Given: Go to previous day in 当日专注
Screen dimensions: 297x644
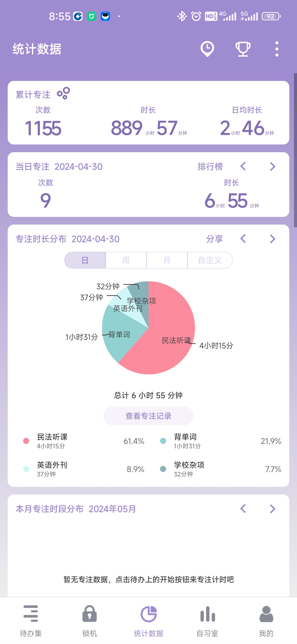Looking at the screenshot, I should coord(243,166).
